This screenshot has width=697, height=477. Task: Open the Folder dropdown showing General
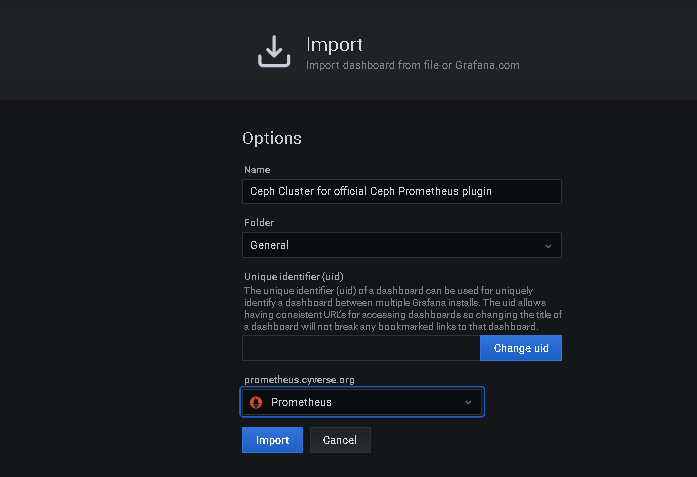click(402, 245)
